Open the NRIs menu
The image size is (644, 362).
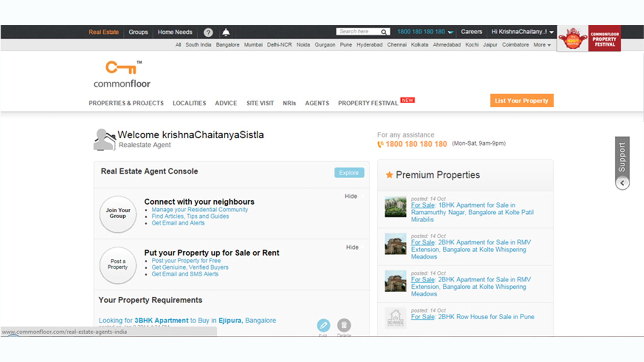pos(289,103)
